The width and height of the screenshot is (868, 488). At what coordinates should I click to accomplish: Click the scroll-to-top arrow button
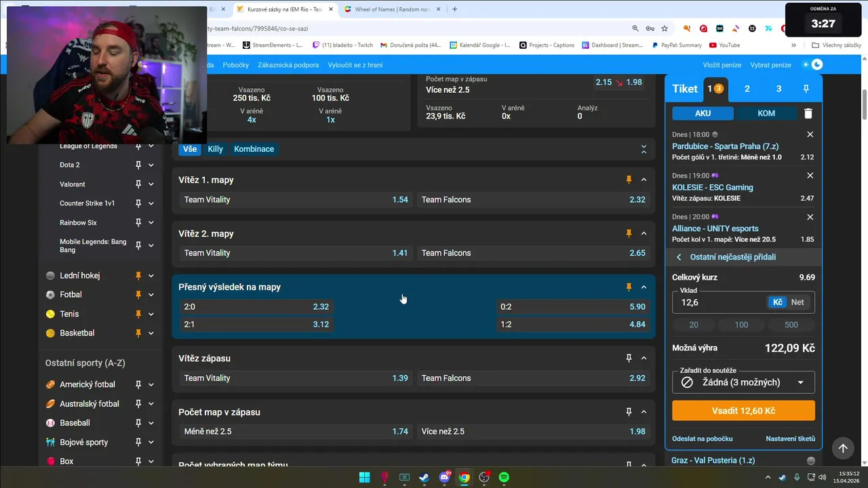tap(843, 448)
